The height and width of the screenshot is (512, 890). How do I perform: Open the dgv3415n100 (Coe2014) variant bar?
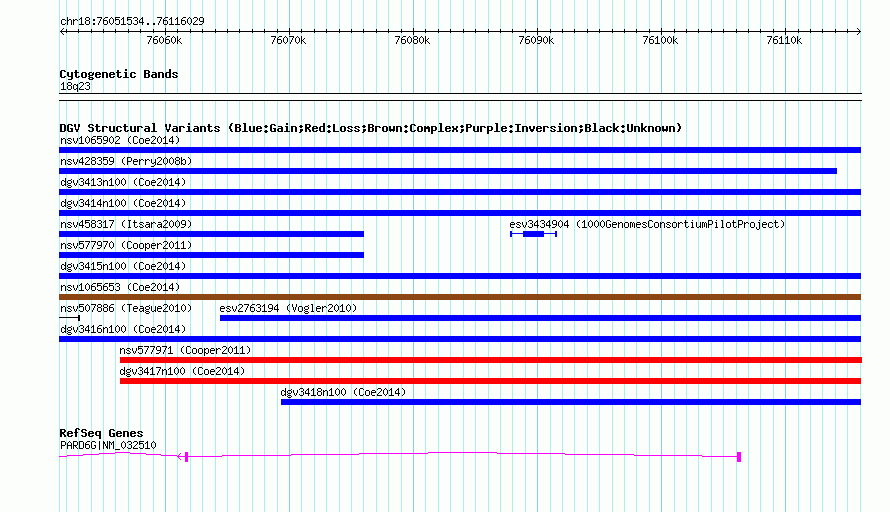(x=460, y=276)
